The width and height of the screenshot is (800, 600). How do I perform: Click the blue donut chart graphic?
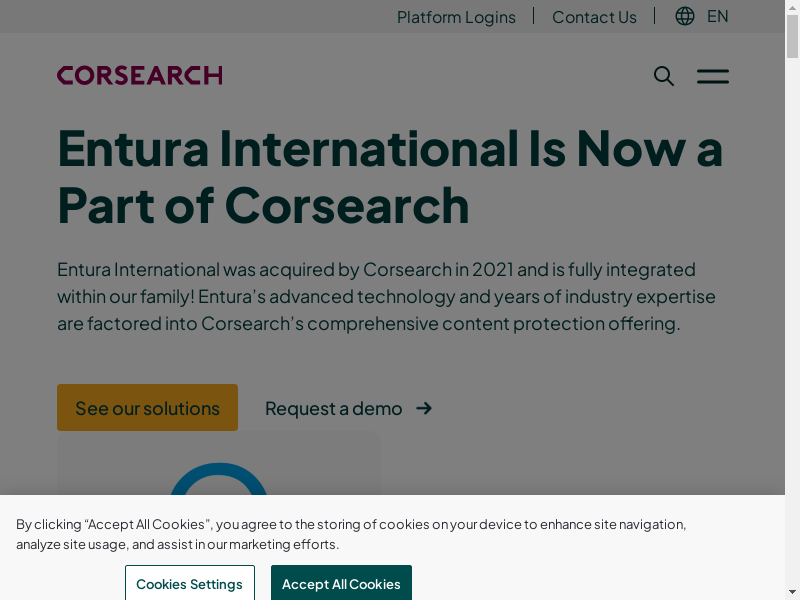point(219,478)
